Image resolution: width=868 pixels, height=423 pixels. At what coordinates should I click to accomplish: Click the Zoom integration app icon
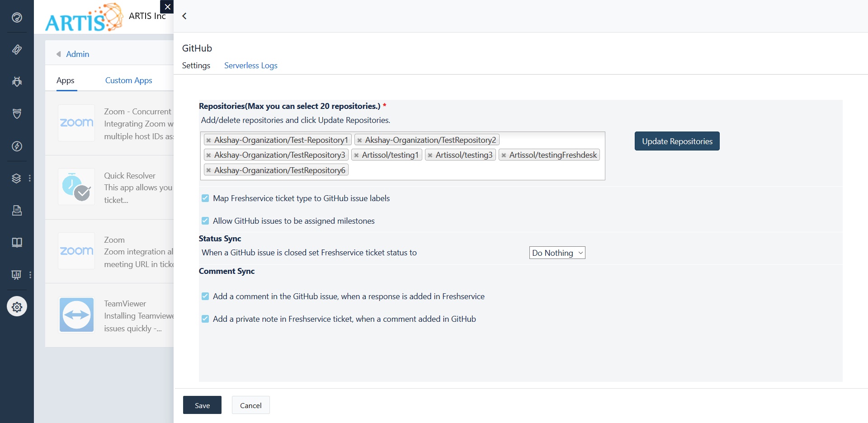(76, 251)
